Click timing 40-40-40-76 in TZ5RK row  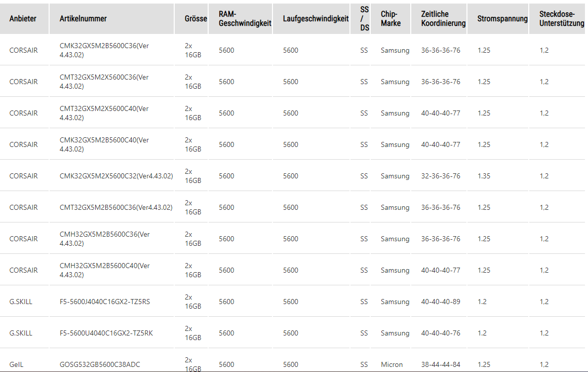pos(441,333)
